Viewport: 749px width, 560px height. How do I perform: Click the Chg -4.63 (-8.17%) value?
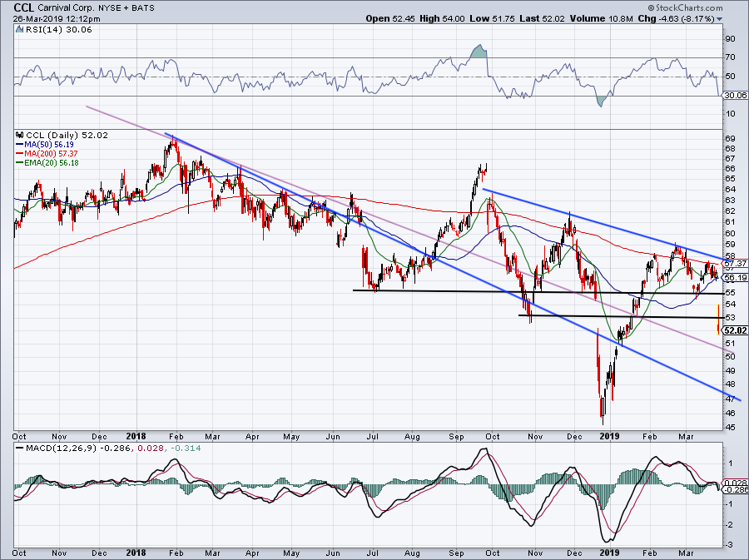(677, 18)
